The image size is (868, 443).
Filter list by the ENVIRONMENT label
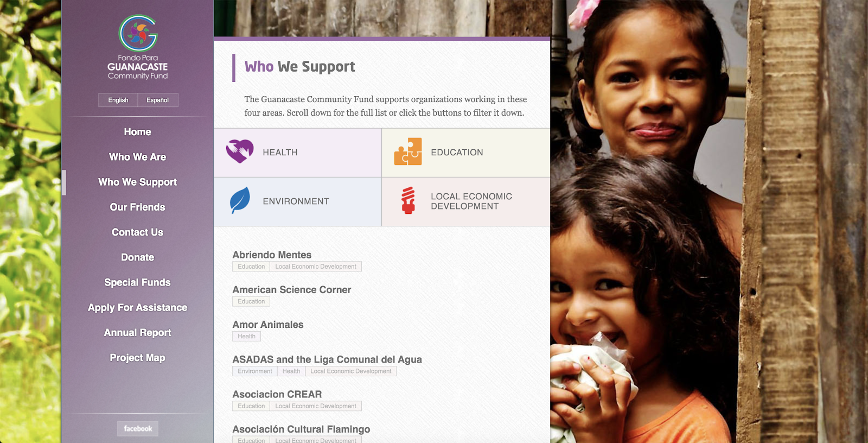(x=296, y=201)
